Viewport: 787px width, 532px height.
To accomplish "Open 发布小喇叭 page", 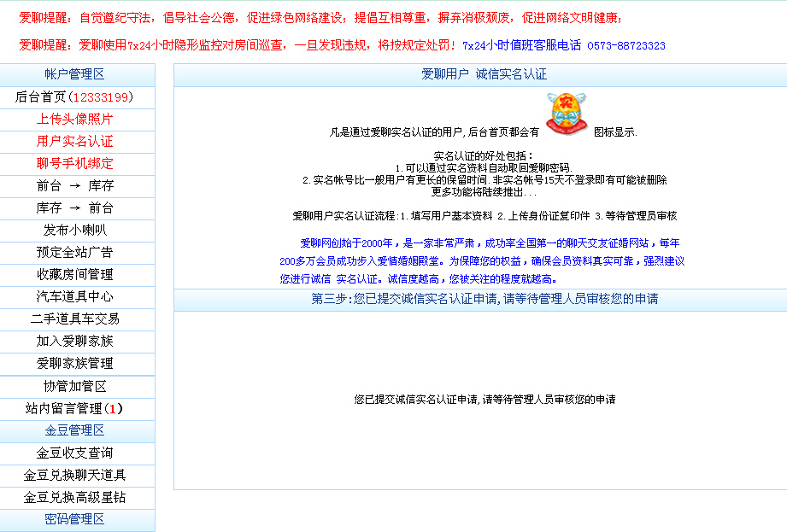I will pyautogui.click(x=74, y=231).
